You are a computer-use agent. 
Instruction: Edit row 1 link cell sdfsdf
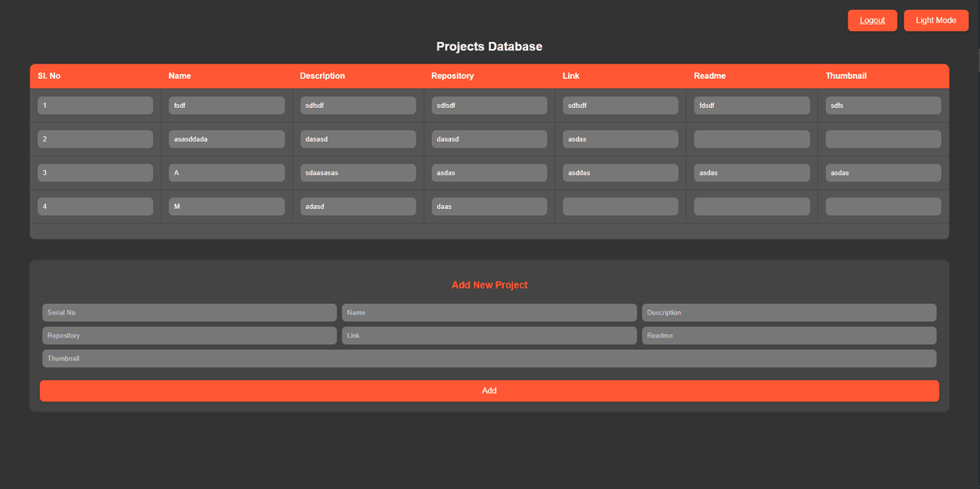point(620,106)
